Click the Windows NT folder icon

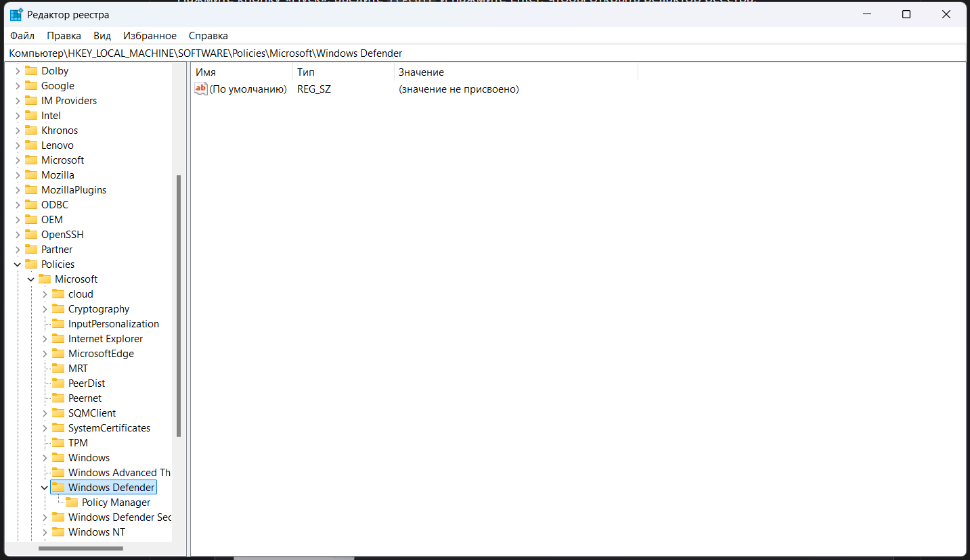(x=58, y=532)
